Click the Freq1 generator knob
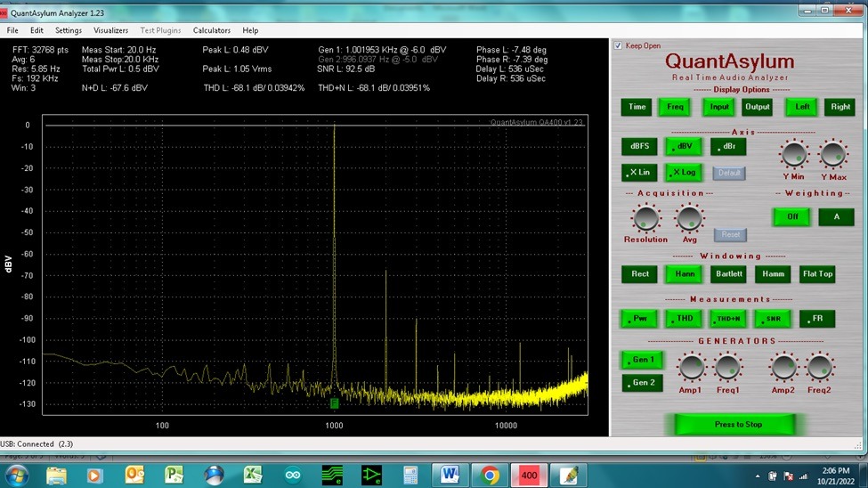The height and width of the screenshot is (488, 868). (x=728, y=368)
